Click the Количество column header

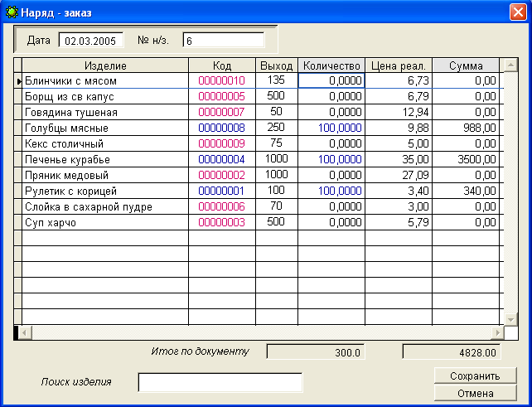(x=331, y=65)
